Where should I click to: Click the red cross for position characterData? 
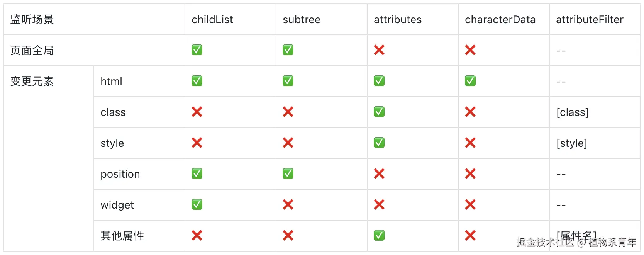[470, 174]
